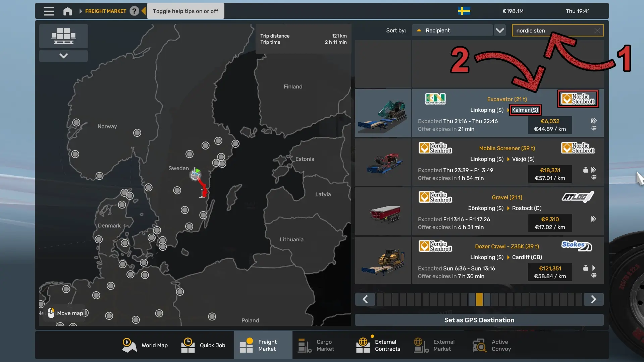Click the Cardiff (GB) destination text

[527, 257]
